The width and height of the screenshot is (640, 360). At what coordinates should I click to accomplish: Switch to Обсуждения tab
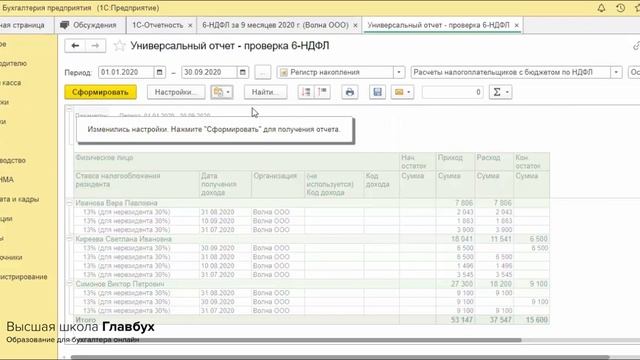88,25
